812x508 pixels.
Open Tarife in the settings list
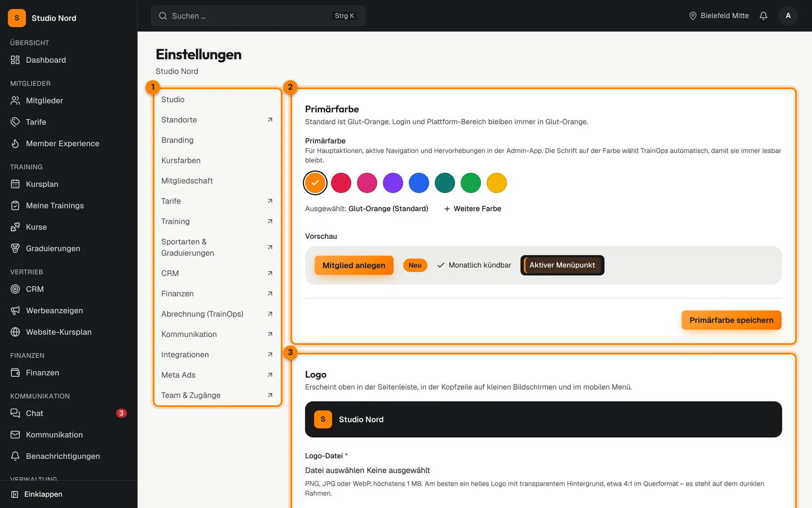click(x=217, y=201)
